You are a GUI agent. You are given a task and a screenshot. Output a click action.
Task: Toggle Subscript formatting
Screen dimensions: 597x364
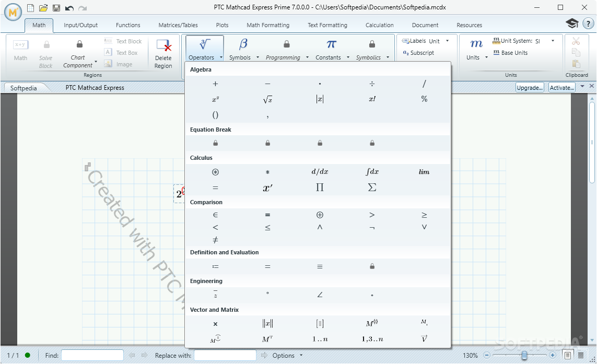[418, 53]
